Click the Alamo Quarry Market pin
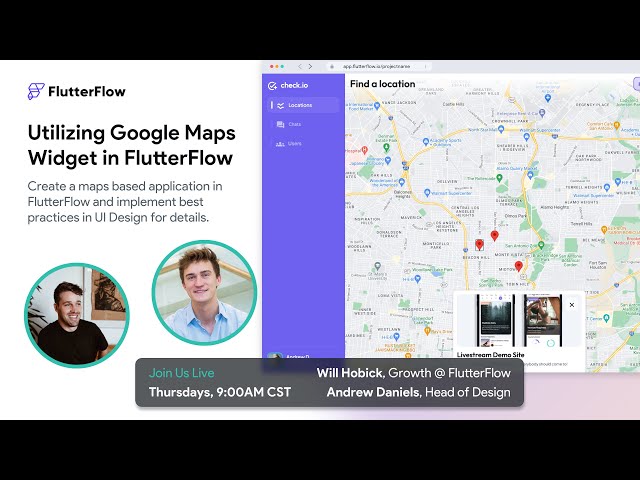This screenshot has height=480, width=640. (530, 175)
